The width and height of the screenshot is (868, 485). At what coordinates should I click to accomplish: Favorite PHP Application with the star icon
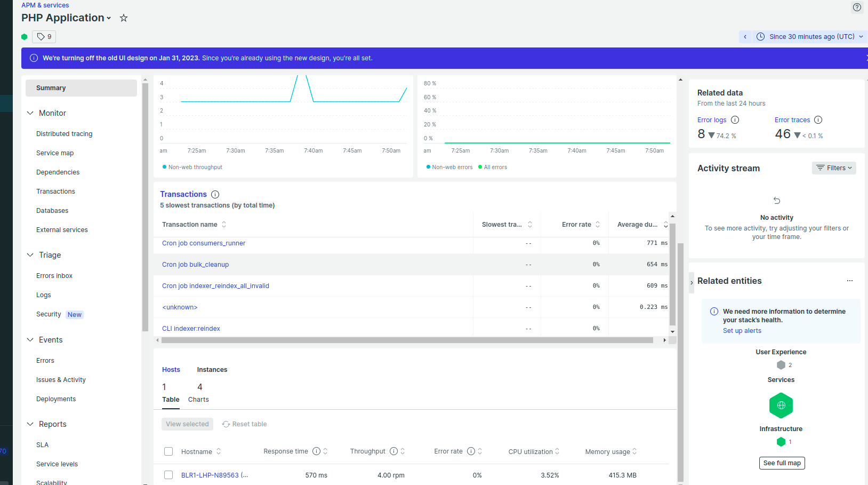click(x=123, y=18)
